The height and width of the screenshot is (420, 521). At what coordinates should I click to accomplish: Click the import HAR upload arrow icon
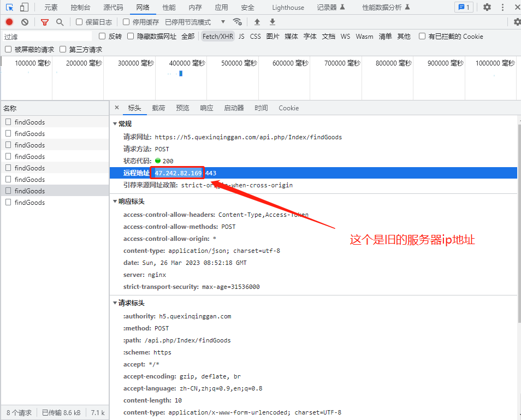[x=257, y=22]
